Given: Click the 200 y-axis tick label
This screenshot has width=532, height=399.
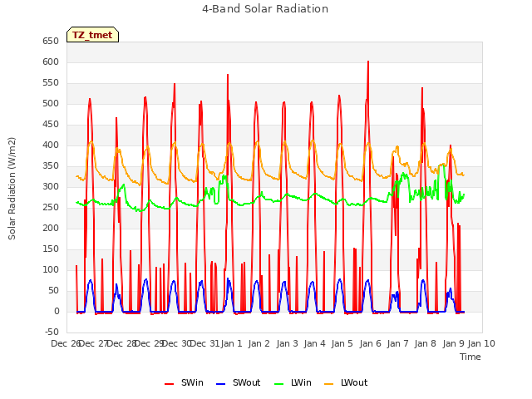Looking at the screenshot, I should point(51,228).
